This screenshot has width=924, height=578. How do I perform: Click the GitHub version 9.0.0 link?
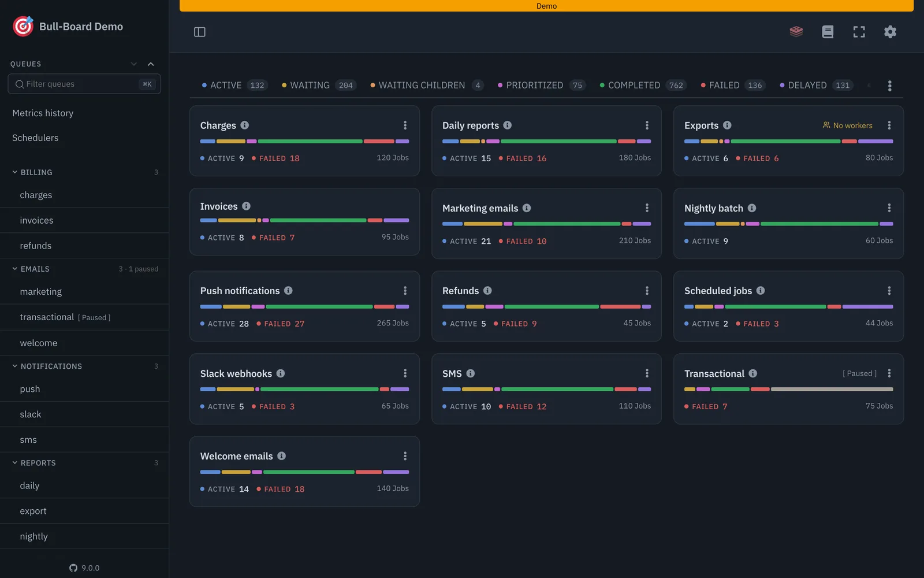pyautogui.click(x=84, y=568)
